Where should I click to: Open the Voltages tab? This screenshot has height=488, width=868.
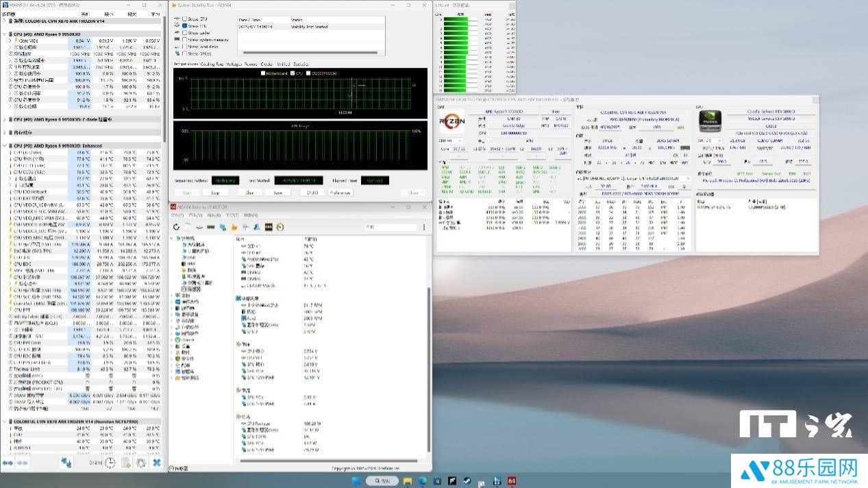pos(234,64)
